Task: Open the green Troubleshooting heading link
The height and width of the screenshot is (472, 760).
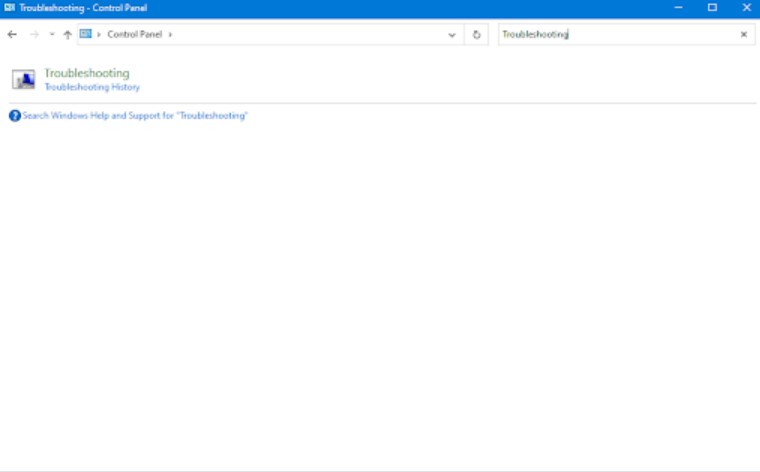Action: coord(87,73)
